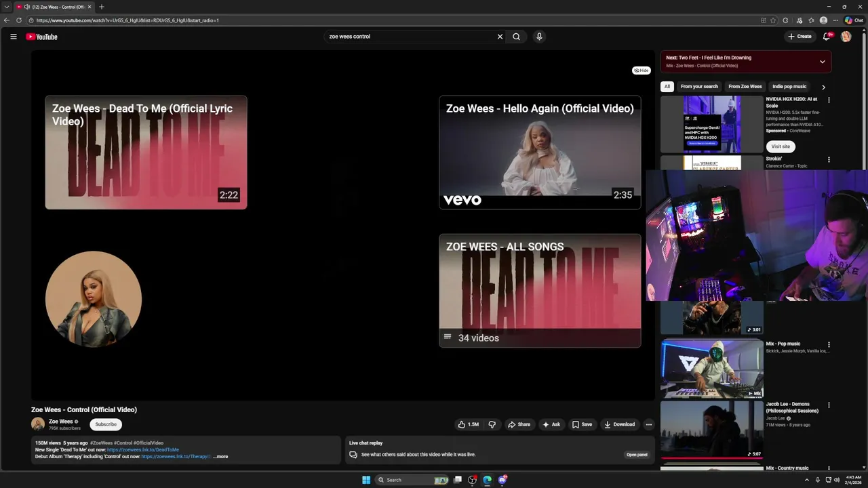868x488 pixels.
Task: Show hidden system tray icons
Action: 806,480
